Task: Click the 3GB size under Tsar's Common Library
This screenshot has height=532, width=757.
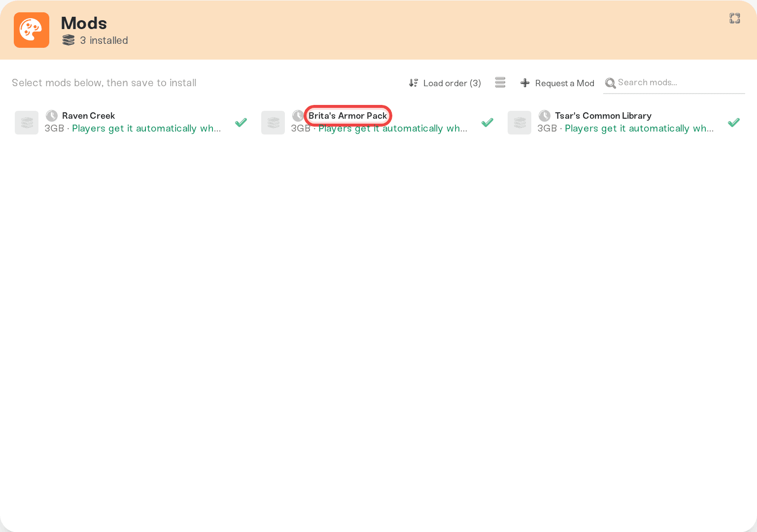Action: point(547,129)
